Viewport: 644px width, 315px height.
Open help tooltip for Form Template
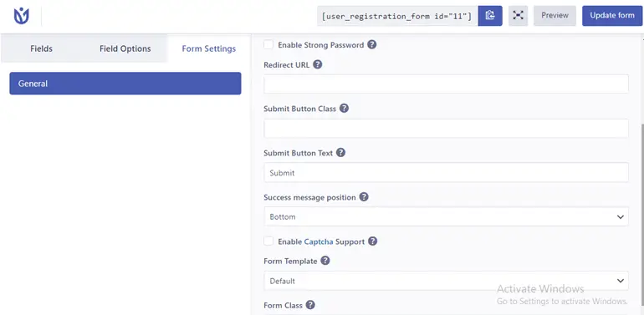pos(325,261)
